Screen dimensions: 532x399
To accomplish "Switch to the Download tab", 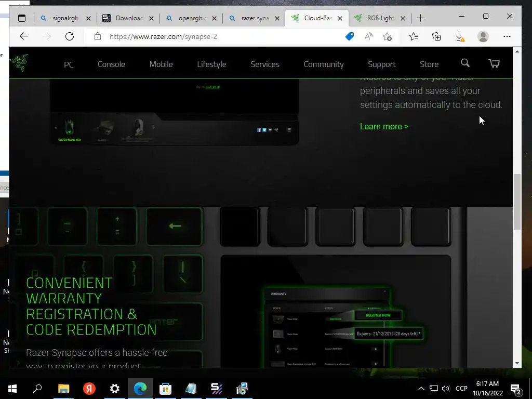I will 123,18.
